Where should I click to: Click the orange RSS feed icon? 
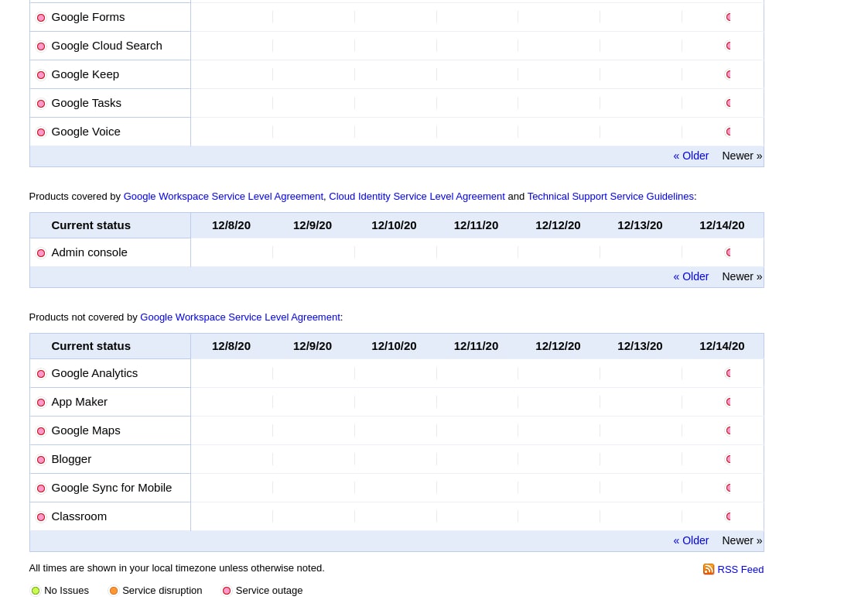pos(709,570)
